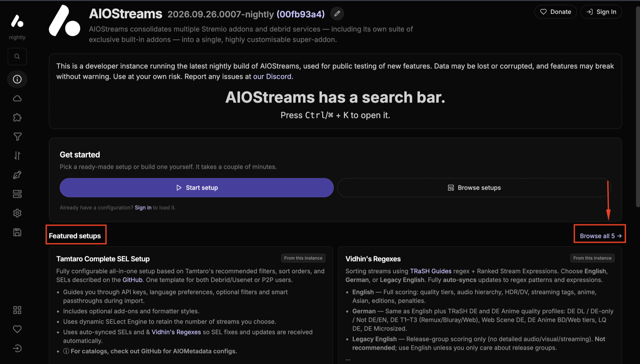Image resolution: width=640 pixels, height=364 pixels.
Task: Follow the Vidhin's Regexes link in the Tamtaro bullet list
Action: click(x=176, y=332)
